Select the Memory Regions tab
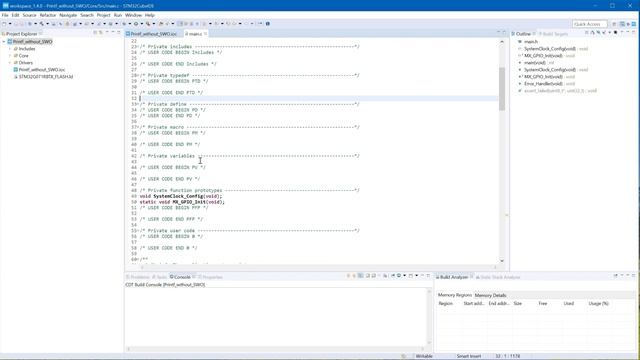The width and height of the screenshot is (640, 360). point(455,295)
